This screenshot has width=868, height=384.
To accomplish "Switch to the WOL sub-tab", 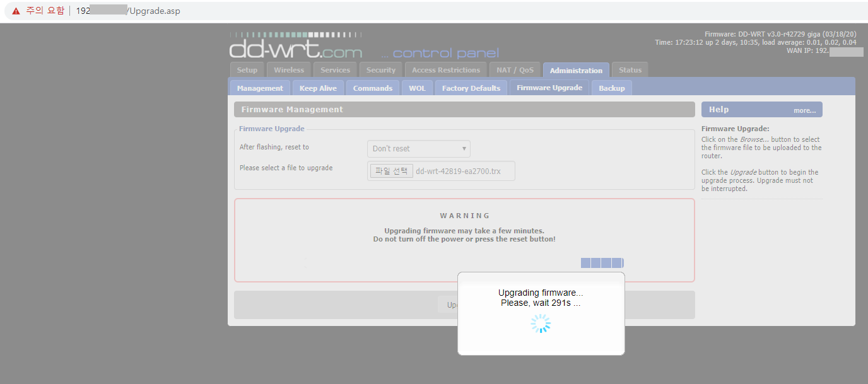I will (417, 88).
